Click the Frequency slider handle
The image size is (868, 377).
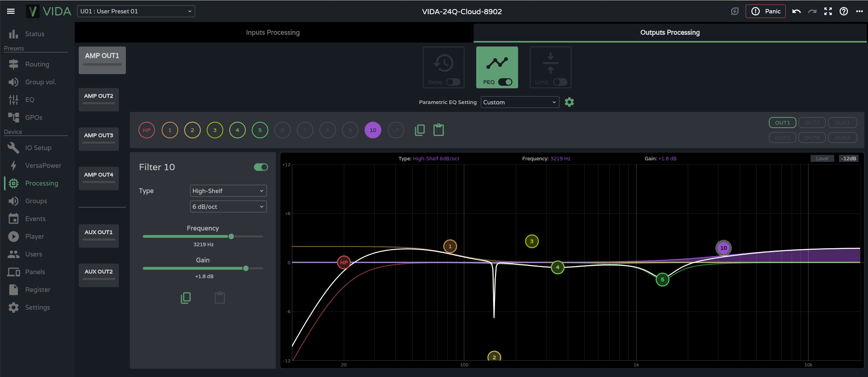tap(231, 236)
